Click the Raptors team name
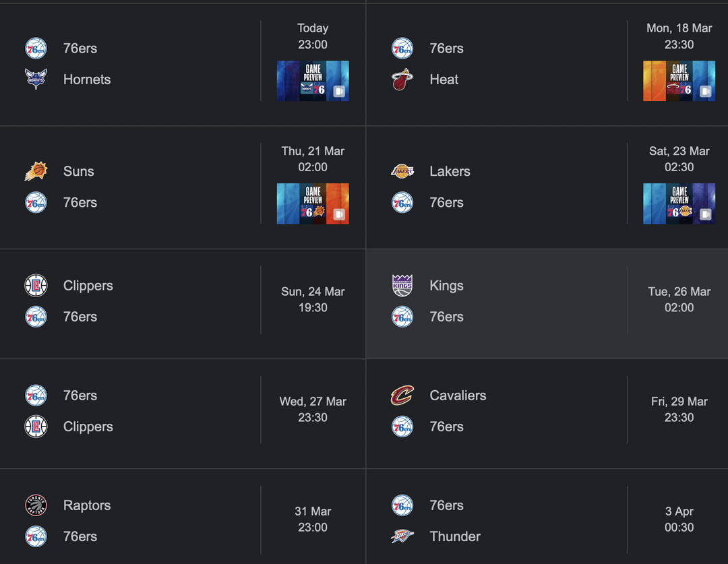 (x=87, y=505)
